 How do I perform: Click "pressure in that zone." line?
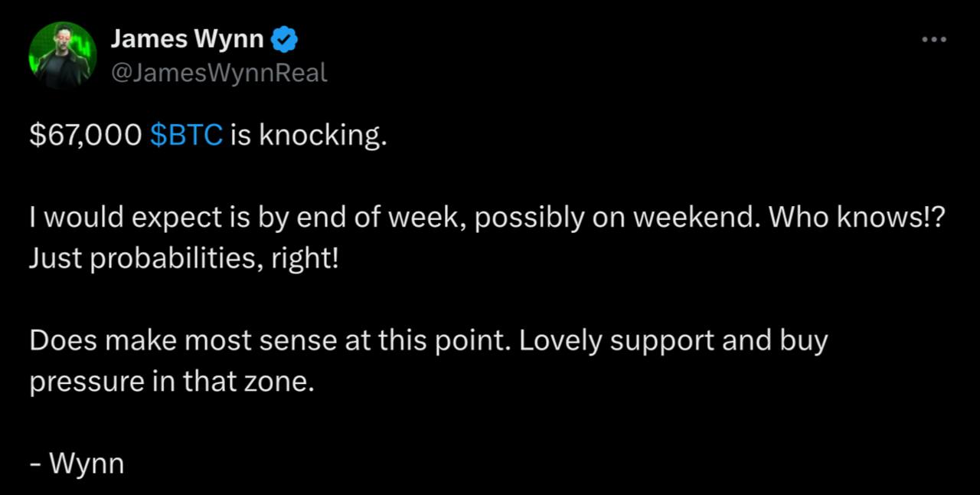[x=171, y=380]
